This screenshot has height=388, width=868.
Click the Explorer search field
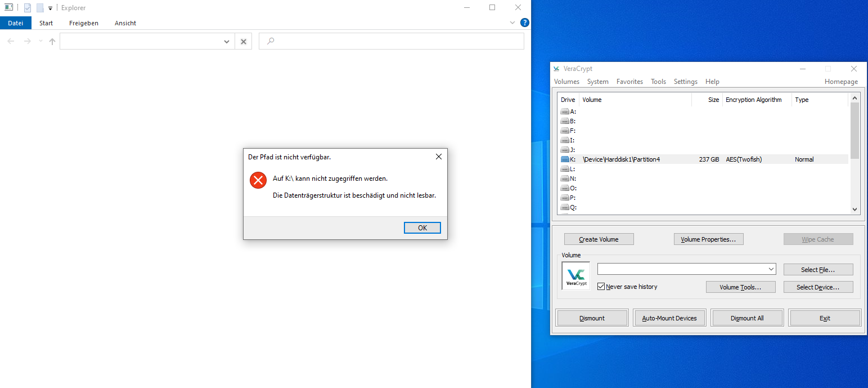click(391, 41)
